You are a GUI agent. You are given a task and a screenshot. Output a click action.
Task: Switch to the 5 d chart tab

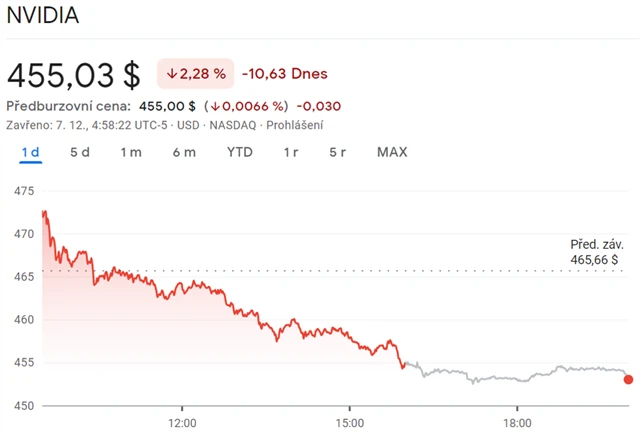point(80,152)
